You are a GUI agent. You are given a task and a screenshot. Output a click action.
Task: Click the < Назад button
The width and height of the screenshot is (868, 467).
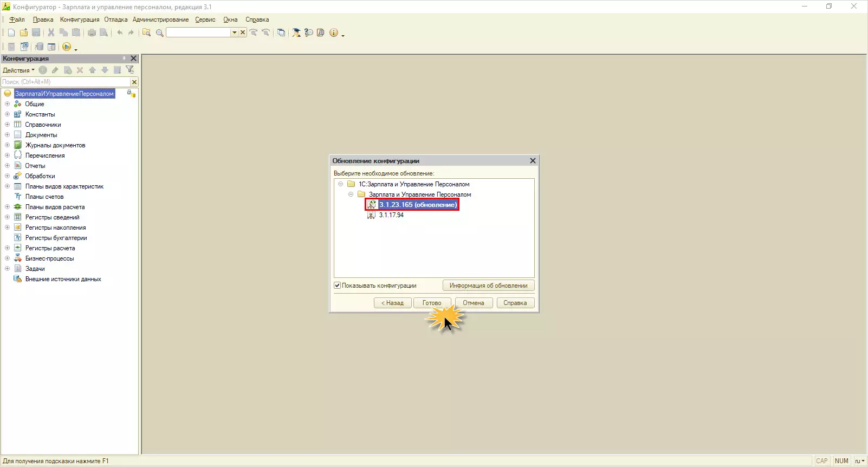pyautogui.click(x=393, y=303)
